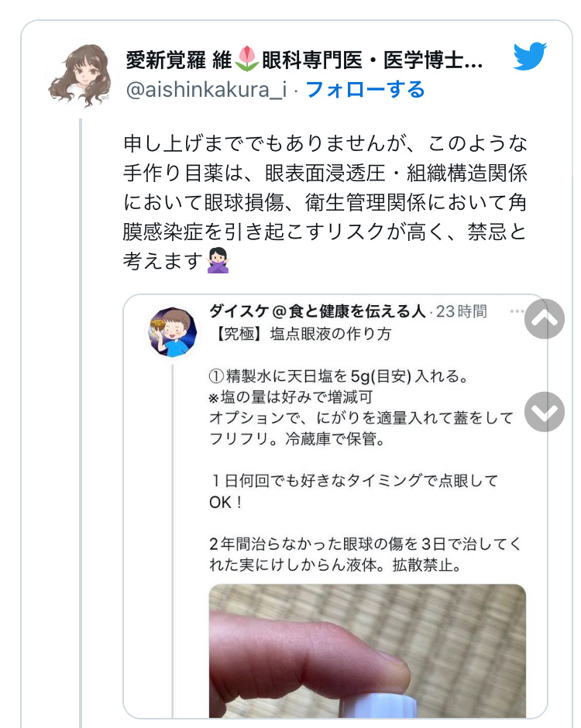The height and width of the screenshot is (728, 581).
Task: Click the scroll down chevron button
Action: [x=545, y=412]
